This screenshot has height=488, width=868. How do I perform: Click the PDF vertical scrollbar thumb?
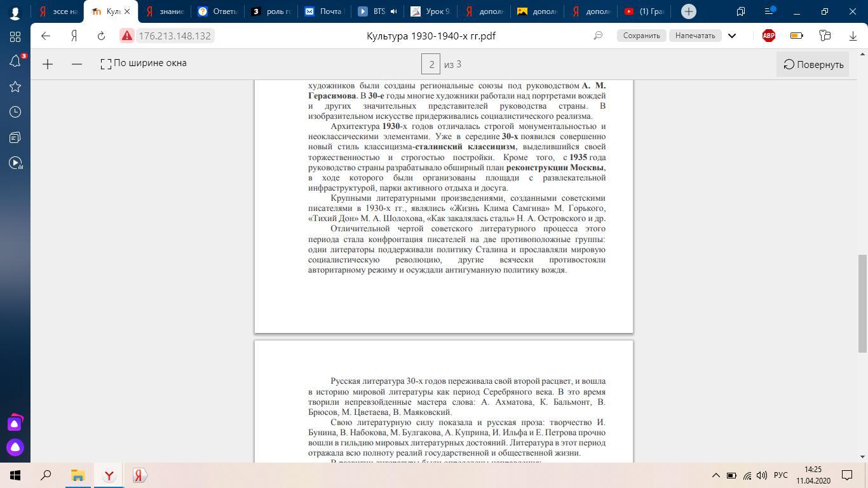[x=862, y=304]
